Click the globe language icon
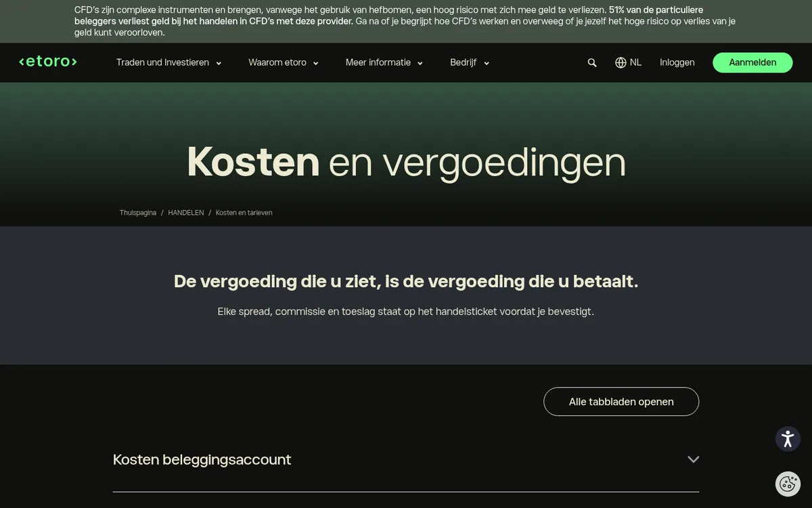Image resolution: width=812 pixels, height=508 pixels. 621,62
